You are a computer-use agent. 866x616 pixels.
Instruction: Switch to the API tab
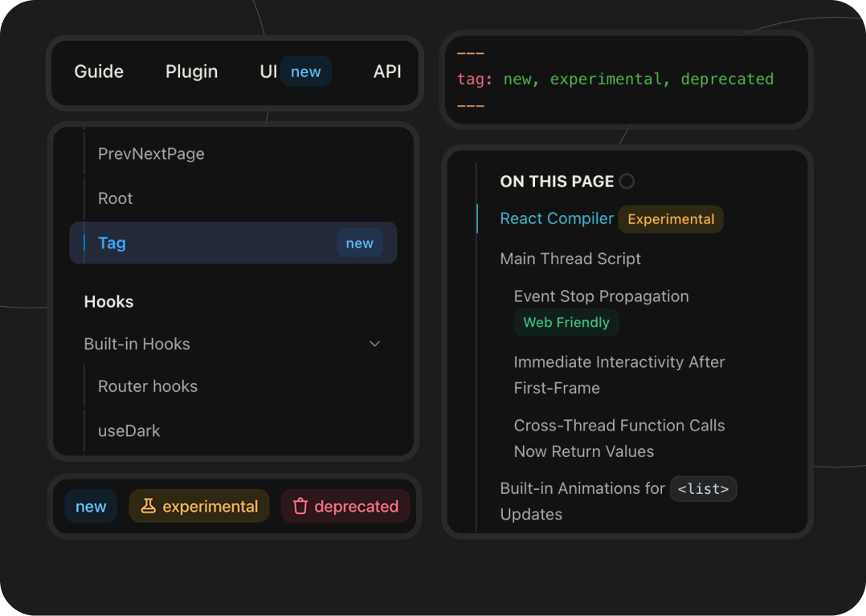[x=387, y=71]
